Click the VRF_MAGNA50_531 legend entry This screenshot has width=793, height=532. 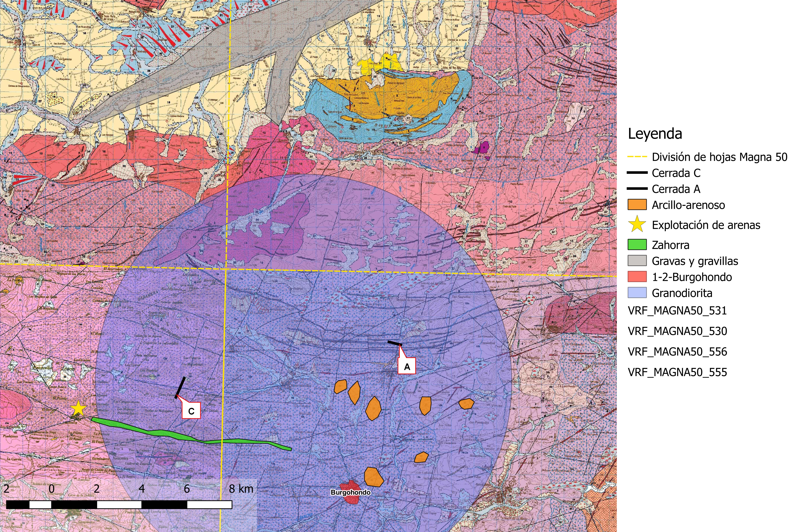[677, 311]
